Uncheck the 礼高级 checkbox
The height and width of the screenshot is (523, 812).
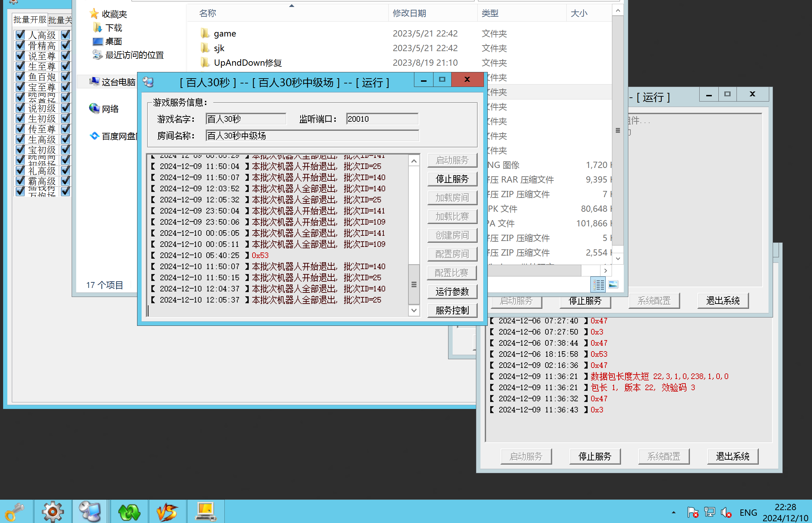pyautogui.click(x=20, y=170)
